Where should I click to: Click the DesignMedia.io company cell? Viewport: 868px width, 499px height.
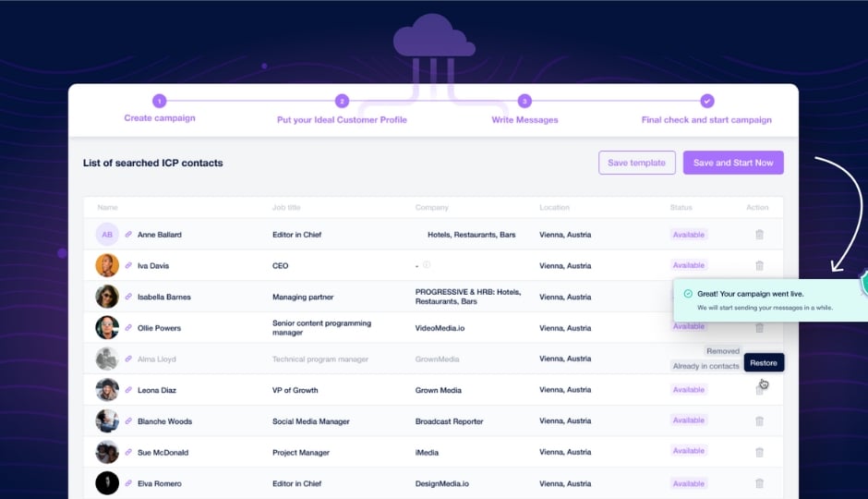coord(441,483)
